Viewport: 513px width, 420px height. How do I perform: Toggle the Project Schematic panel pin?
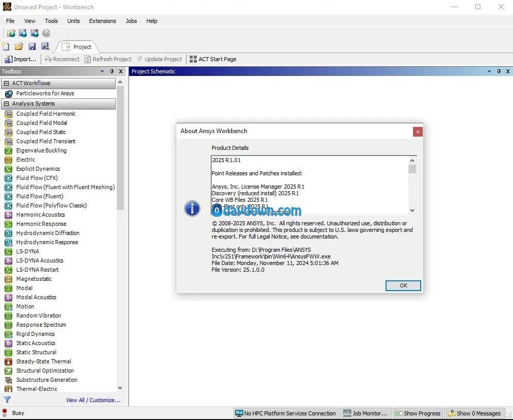click(x=499, y=71)
